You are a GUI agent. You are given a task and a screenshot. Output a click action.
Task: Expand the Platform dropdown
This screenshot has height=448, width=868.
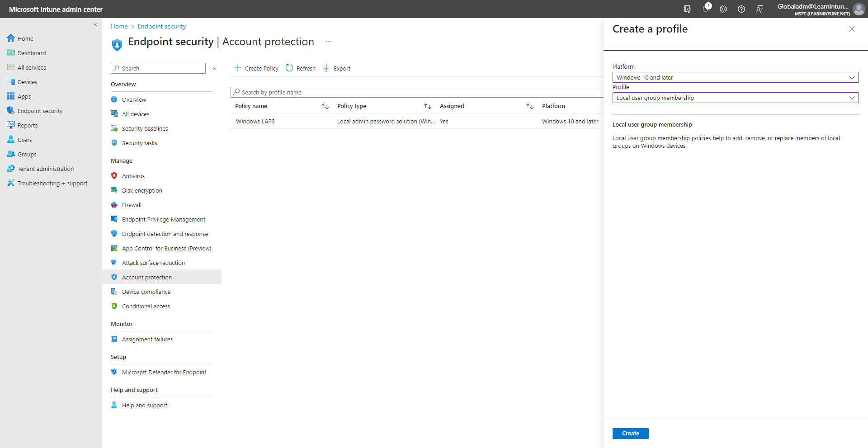[735, 77]
